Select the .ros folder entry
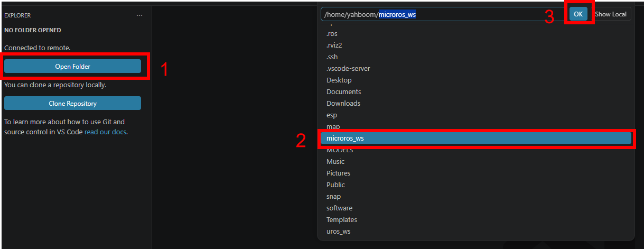644x249 pixels. (476, 33)
